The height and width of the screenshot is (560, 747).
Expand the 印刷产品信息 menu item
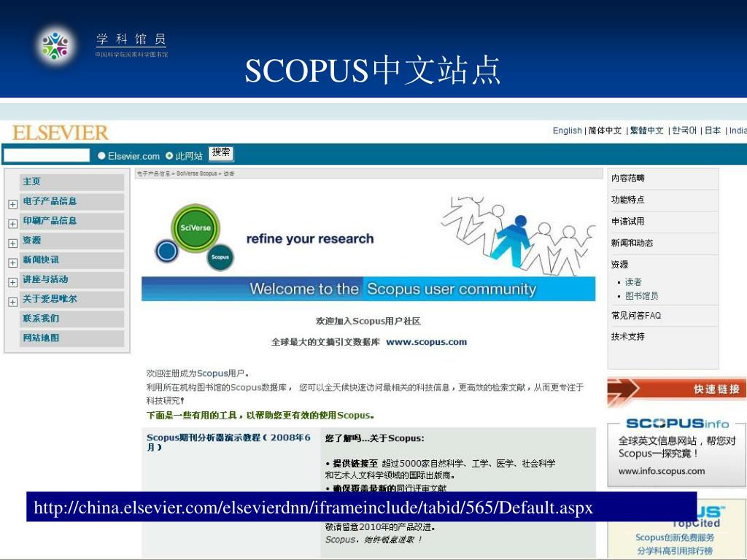(x=13, y=224)
